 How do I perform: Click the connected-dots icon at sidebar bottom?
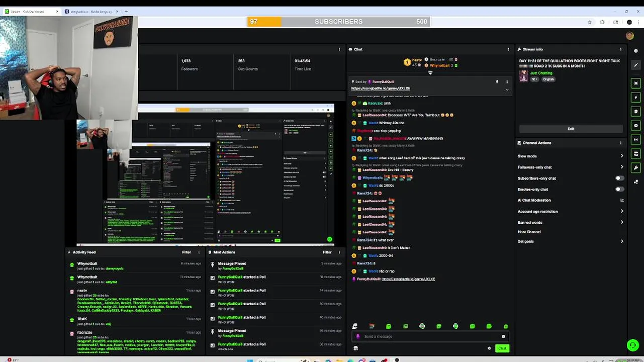636,182
